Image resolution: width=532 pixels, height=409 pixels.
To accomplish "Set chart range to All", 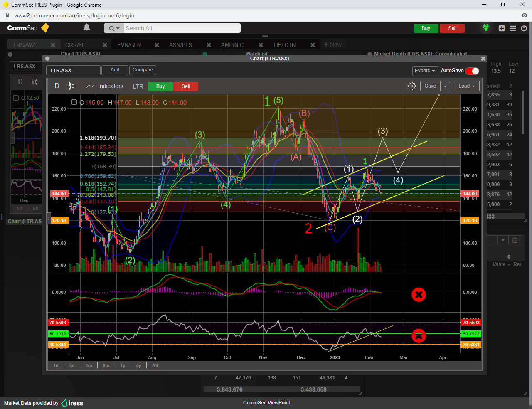I will point(155,365).
